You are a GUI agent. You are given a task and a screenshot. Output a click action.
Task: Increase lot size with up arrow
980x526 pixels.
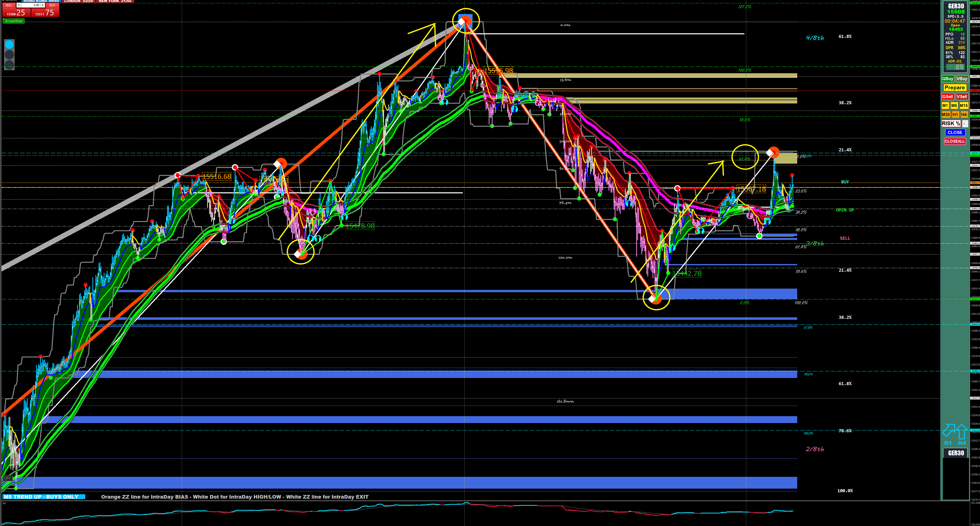[42, 5]
